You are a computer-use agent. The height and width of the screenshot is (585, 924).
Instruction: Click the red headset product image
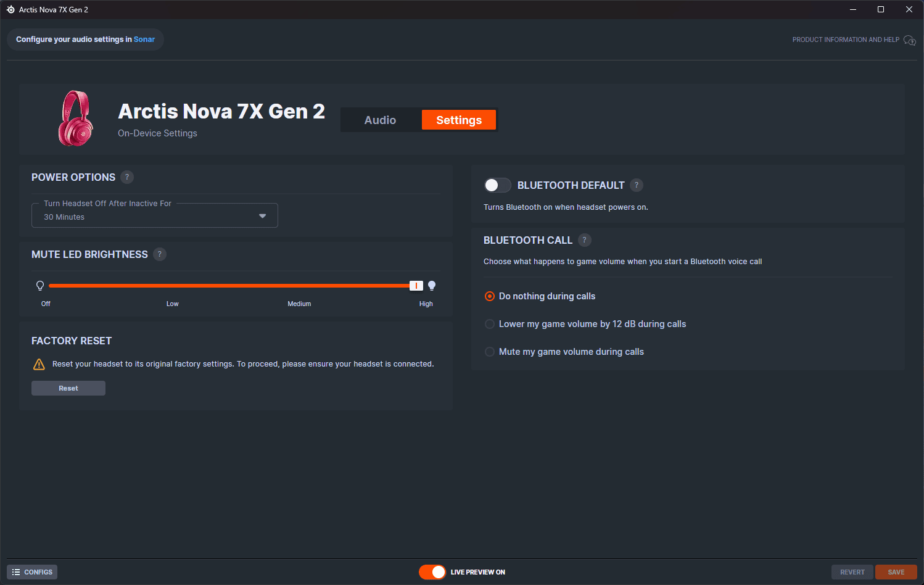(x=75, y=118)
